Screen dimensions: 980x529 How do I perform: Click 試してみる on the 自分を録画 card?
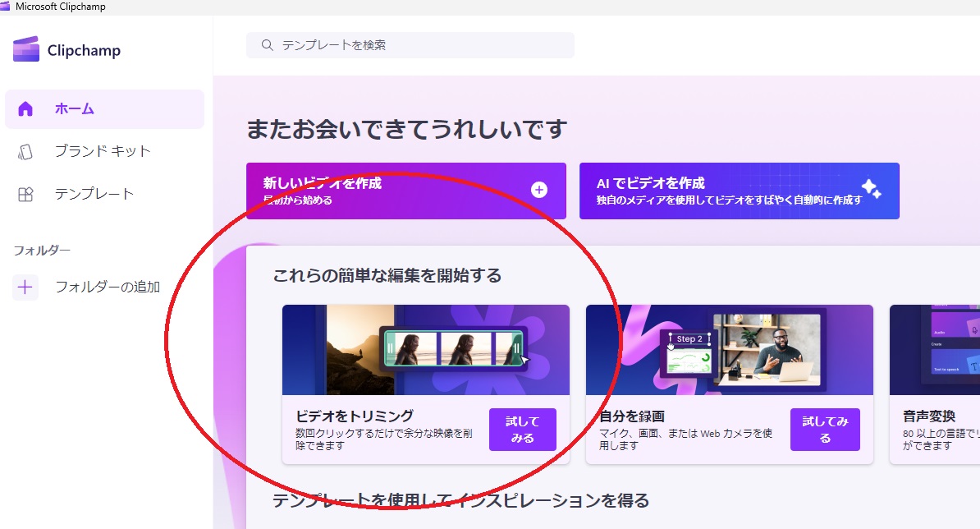click(824, 430)
